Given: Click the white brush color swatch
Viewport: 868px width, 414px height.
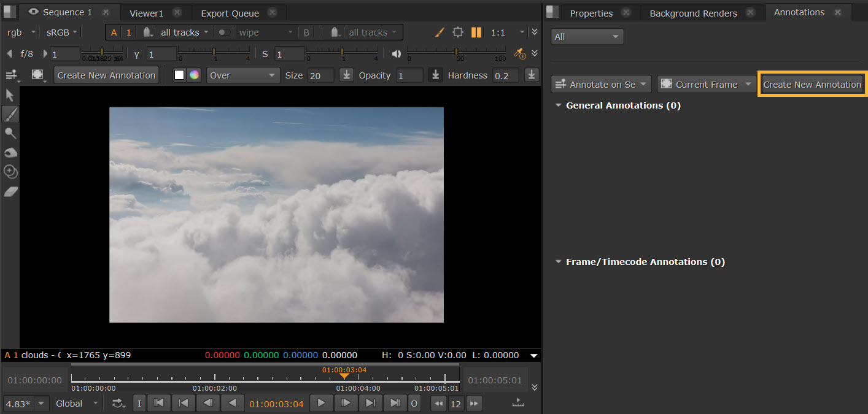Looking at the screenshot, I should coord(179,75).
